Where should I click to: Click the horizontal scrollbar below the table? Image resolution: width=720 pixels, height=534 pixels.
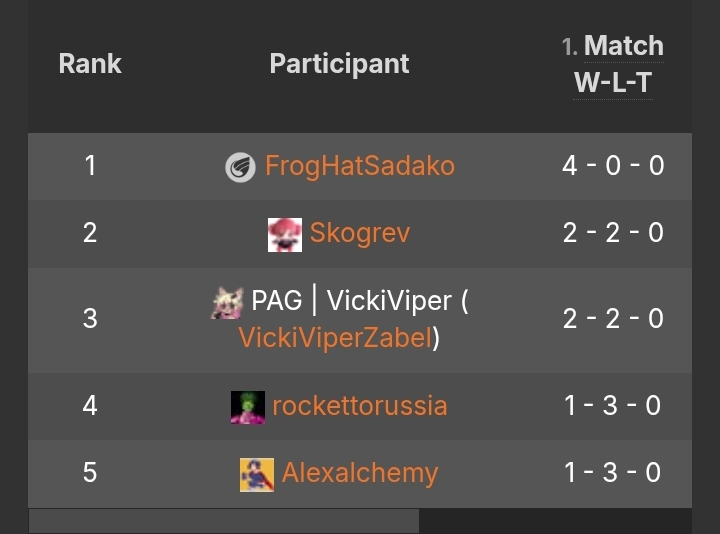coord(223,521)
